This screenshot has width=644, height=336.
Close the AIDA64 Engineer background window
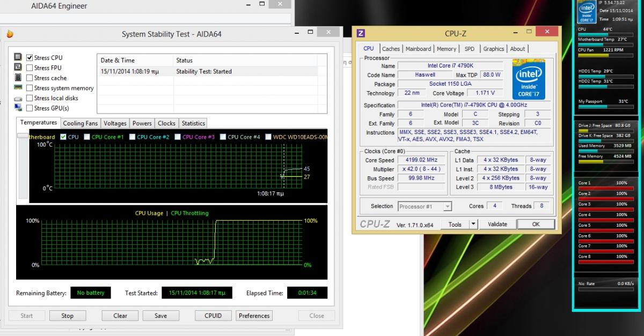click(x=280, y=5)
